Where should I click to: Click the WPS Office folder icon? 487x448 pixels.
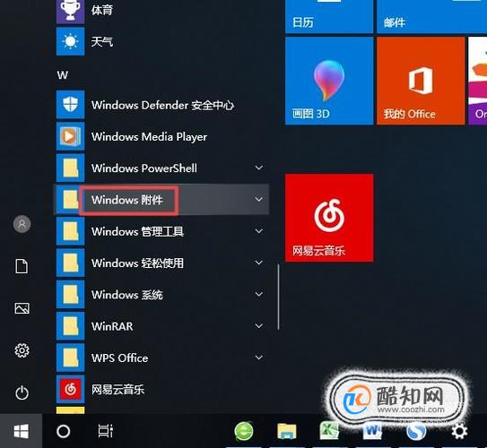[70, 358]
